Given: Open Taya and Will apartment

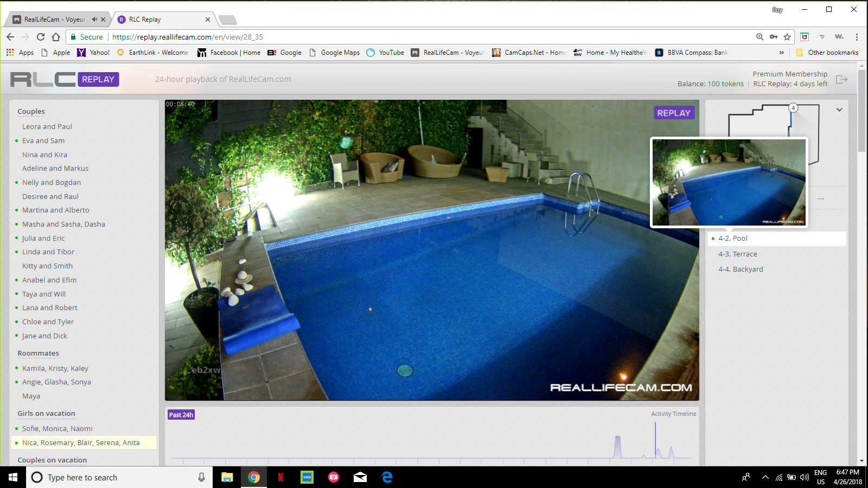Looking at the screenshot, I should [44, 294].
